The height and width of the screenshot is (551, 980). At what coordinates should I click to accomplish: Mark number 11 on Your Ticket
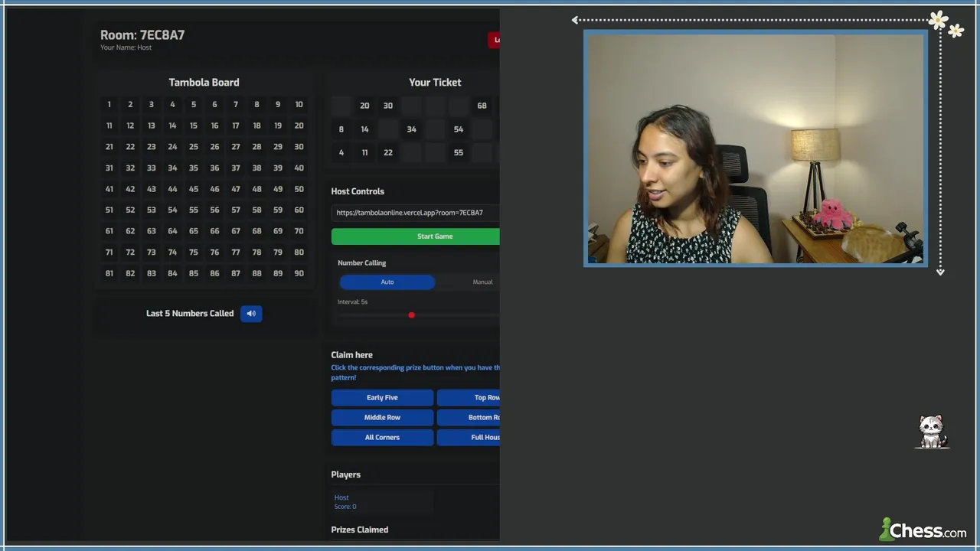click(x=364, y=152)
